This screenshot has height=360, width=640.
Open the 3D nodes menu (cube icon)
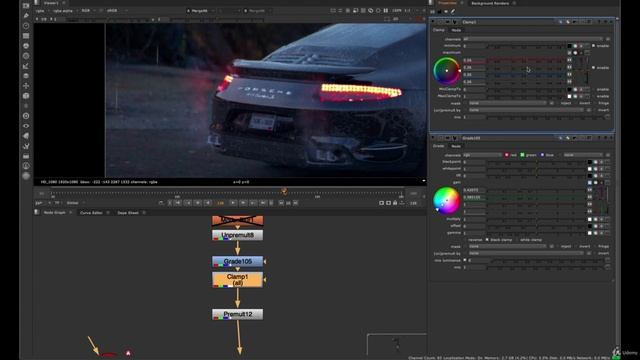click(x=26, y=96)
